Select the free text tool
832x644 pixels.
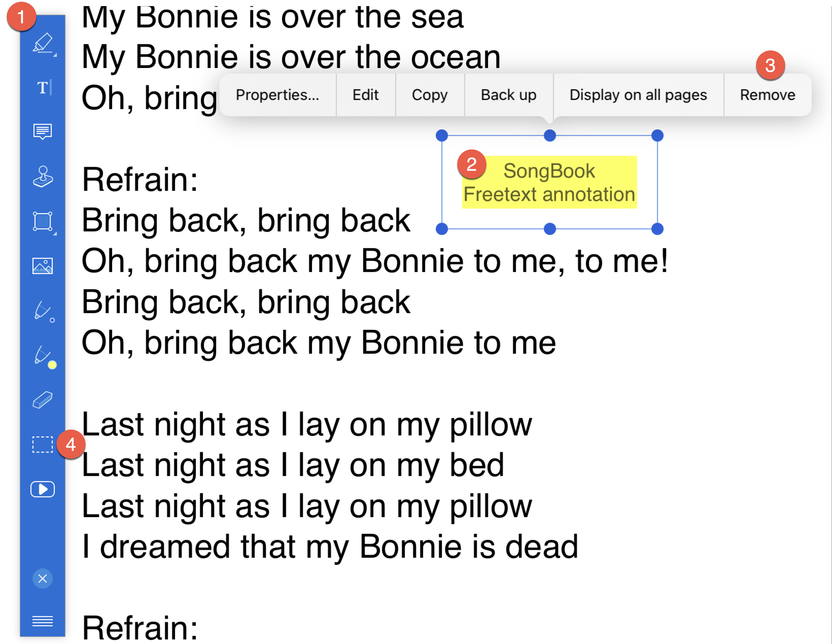click(42, 88)
